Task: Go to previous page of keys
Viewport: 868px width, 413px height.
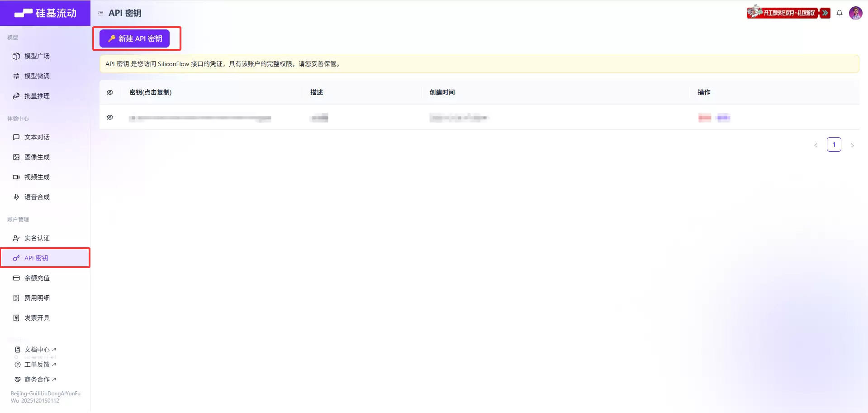Action: pyautogui.click(x=816, y=145)
